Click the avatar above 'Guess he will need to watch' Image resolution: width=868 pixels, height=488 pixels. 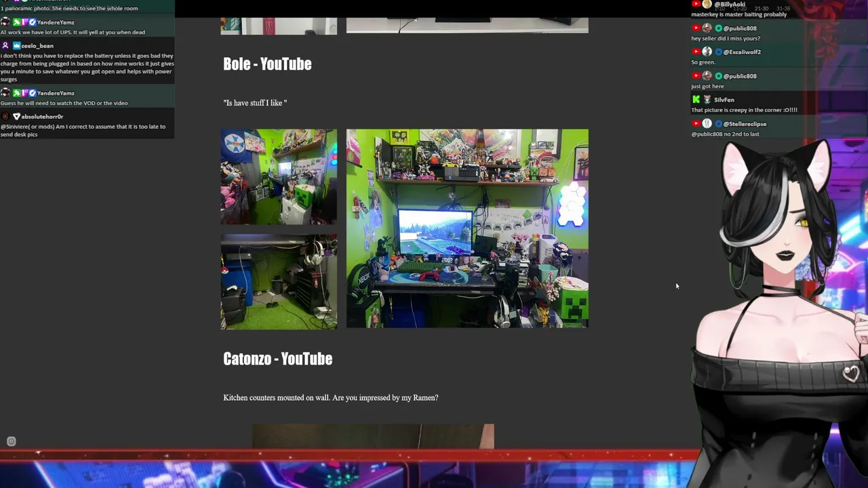coord(5,93)
